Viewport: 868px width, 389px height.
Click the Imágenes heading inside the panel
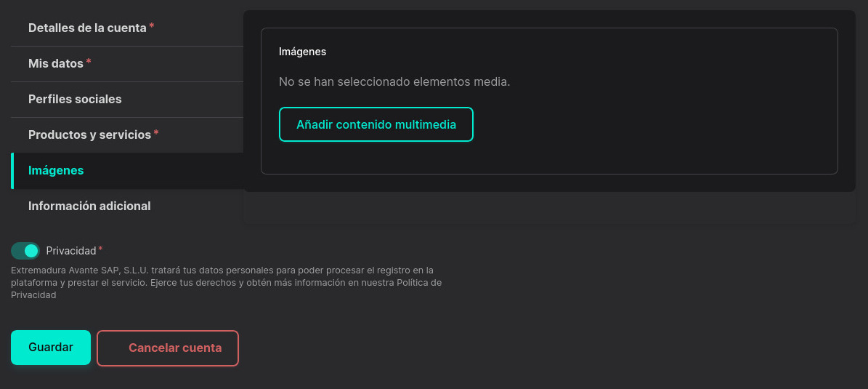(302, 52)
